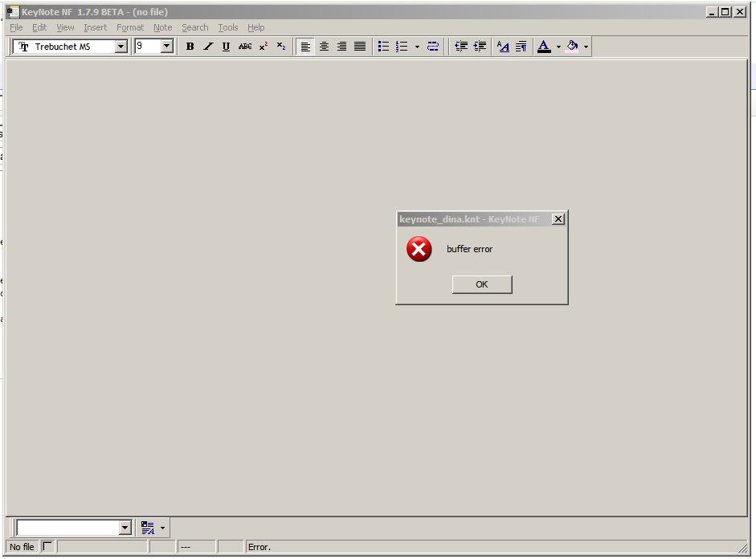The image size is (756, 559).
Task: Toggle underline formatting in the toolbar
Action: (x=226, y=47)
